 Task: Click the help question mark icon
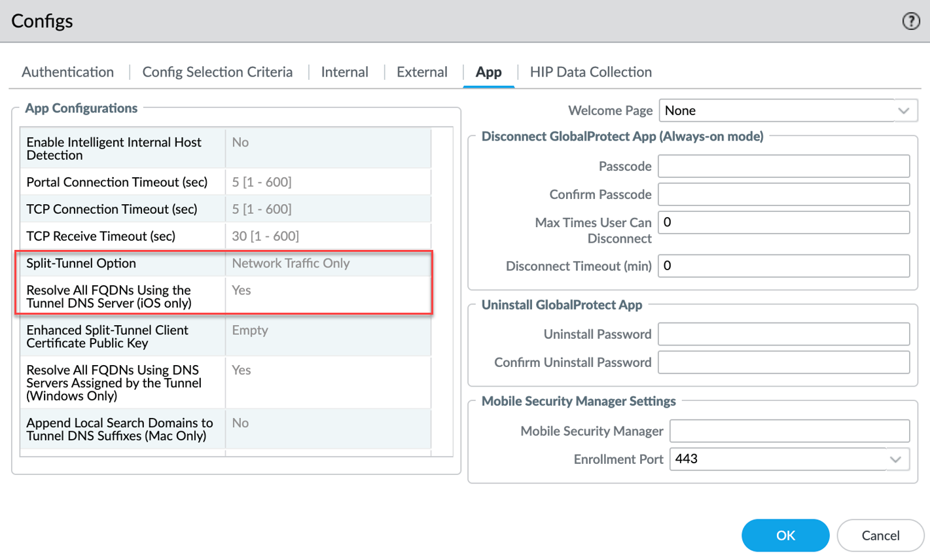910,22
